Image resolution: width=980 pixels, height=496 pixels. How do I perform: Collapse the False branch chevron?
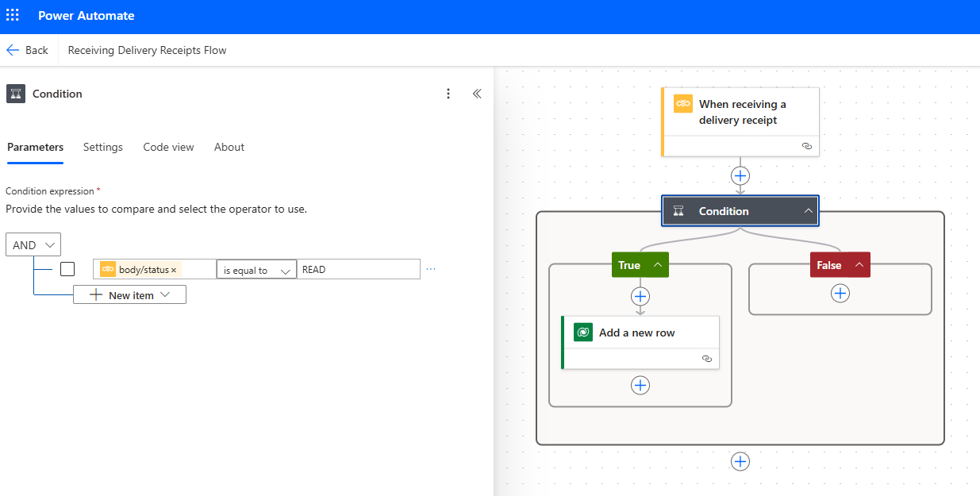[859, 265]
